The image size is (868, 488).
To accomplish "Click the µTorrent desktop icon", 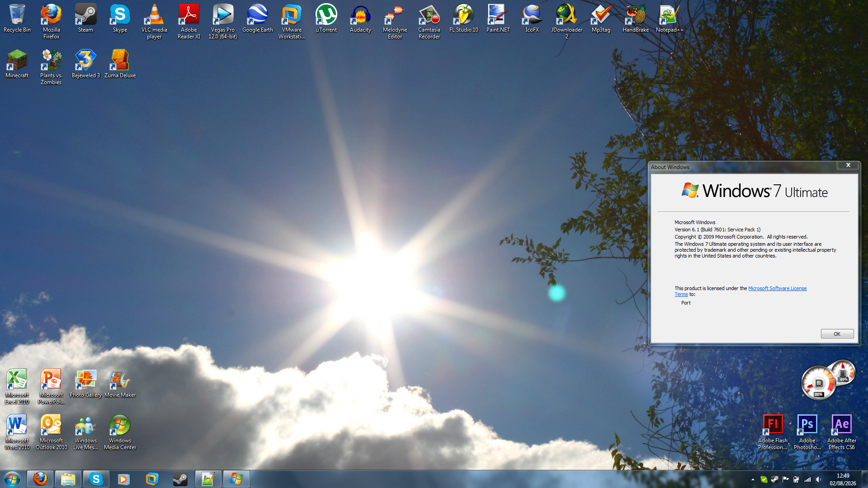I will point(326,19).
